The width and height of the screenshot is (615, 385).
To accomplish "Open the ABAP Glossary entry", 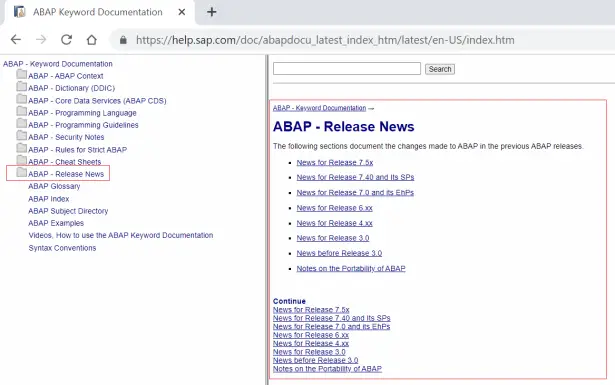I will pyautogui.click(x=54, y=186).
